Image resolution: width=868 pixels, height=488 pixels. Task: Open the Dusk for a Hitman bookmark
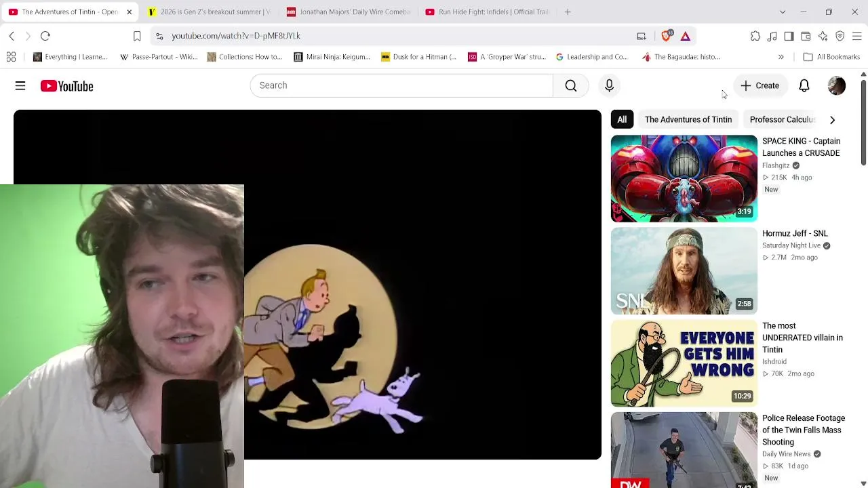[419, 57]
